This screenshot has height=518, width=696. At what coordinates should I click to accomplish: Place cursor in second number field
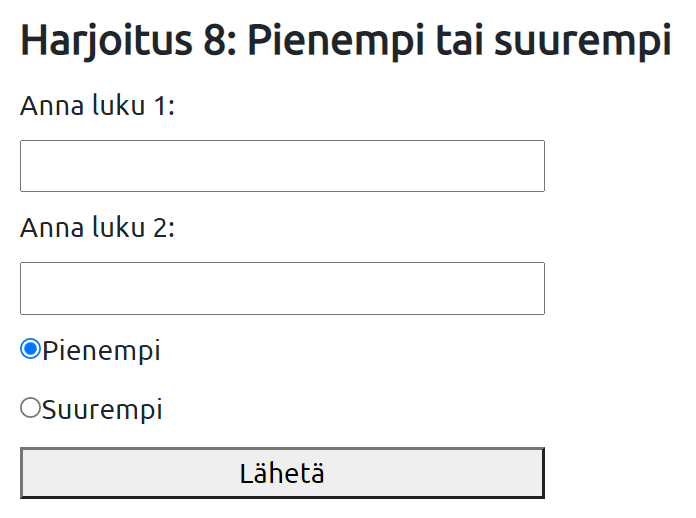tap(282, 288)
